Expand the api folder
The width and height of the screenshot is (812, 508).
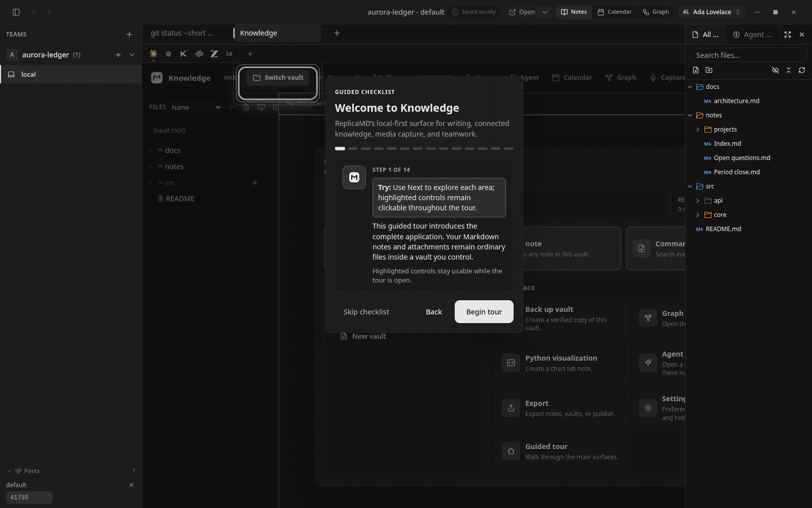pos(698,201)
